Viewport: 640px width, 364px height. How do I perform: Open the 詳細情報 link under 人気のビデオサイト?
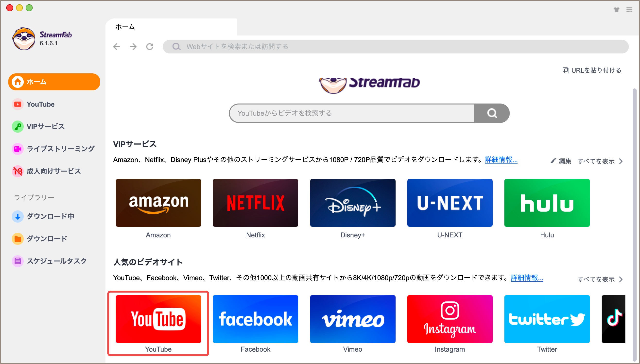pos(527,278)
